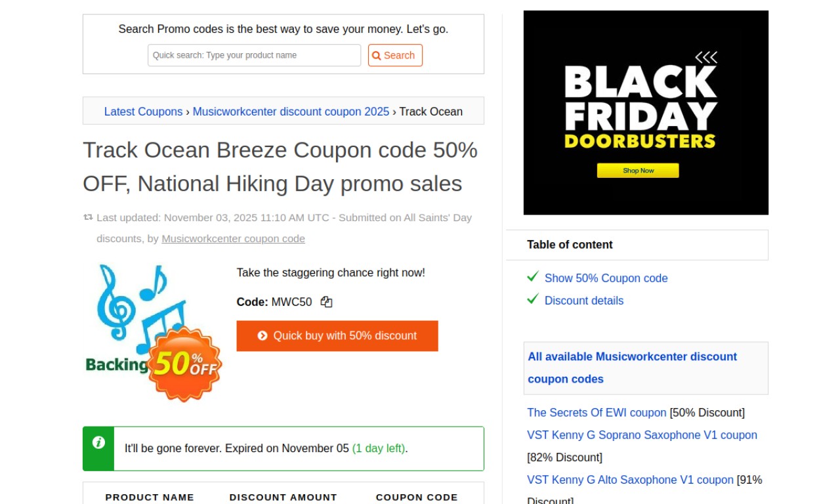Click the Search button

[395, 55]
